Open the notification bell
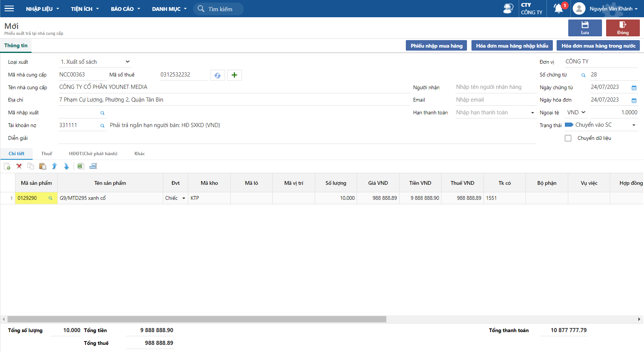The image size is (644, 352). tap(558, 8)
